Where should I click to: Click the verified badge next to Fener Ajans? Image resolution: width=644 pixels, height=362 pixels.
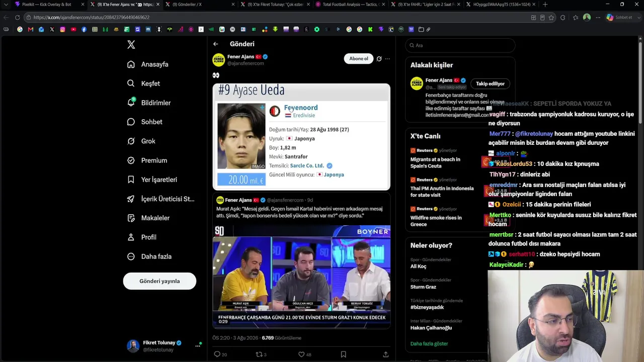coord(265,57)
